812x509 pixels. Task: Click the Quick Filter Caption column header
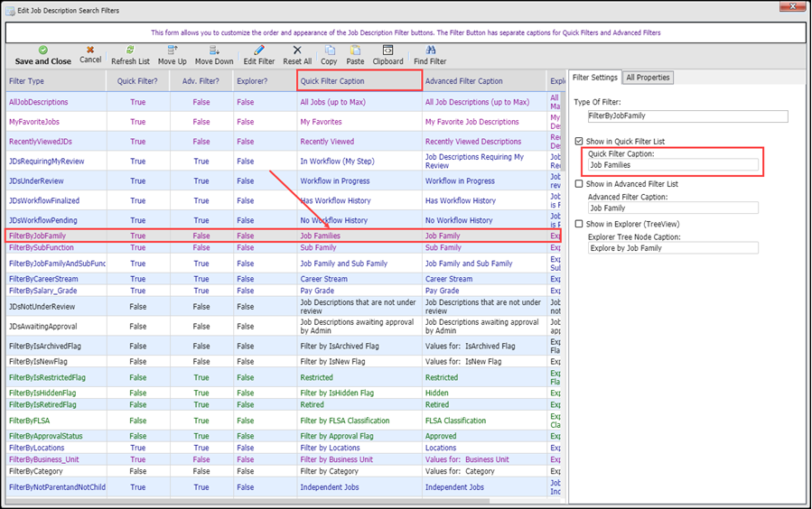(359, 81)
